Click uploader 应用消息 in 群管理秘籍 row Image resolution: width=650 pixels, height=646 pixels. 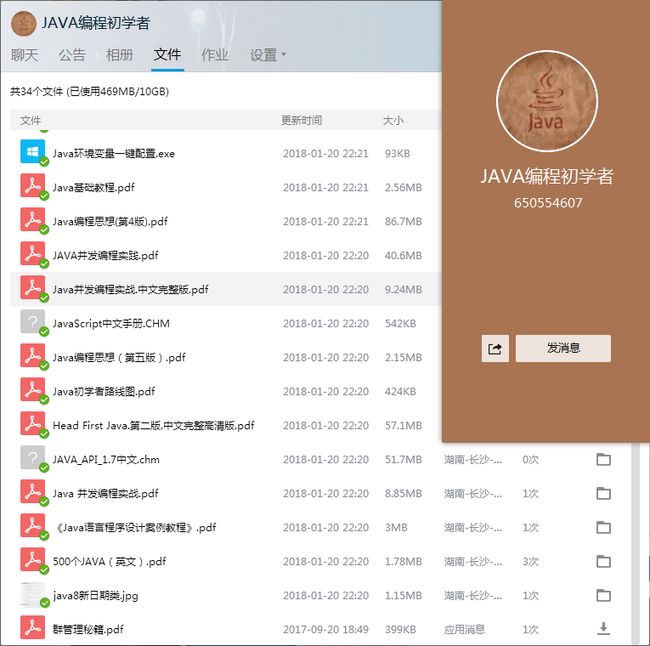[x=464, y=629]
